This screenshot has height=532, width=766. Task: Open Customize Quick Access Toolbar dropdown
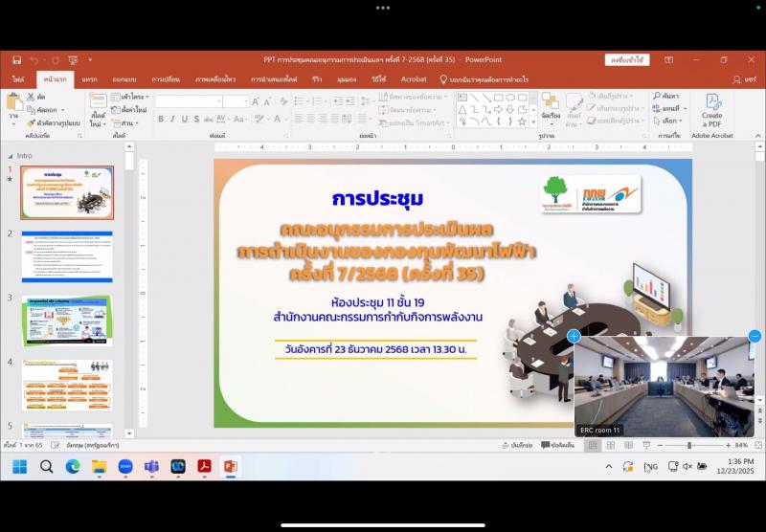tap(90, 60)
